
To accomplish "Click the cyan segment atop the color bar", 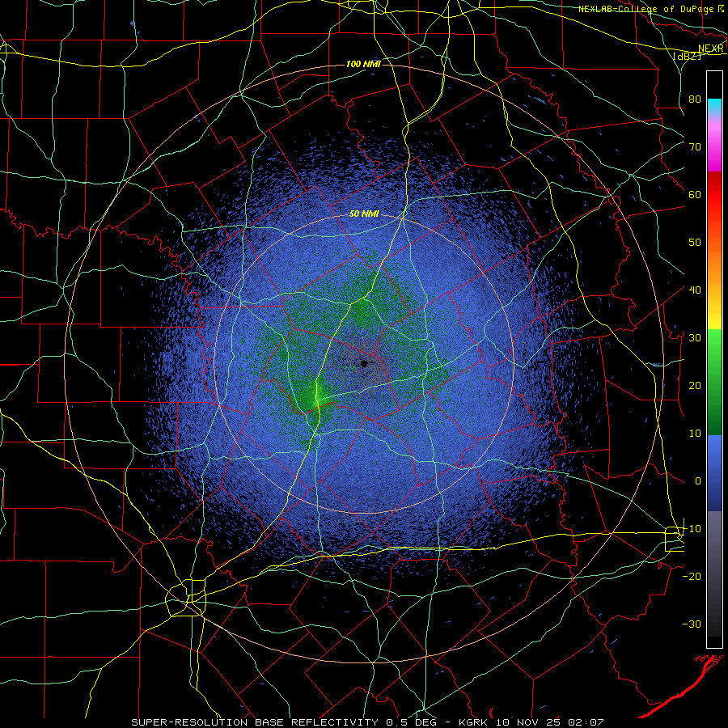I will pyautogui.click(x=714, y=107).
